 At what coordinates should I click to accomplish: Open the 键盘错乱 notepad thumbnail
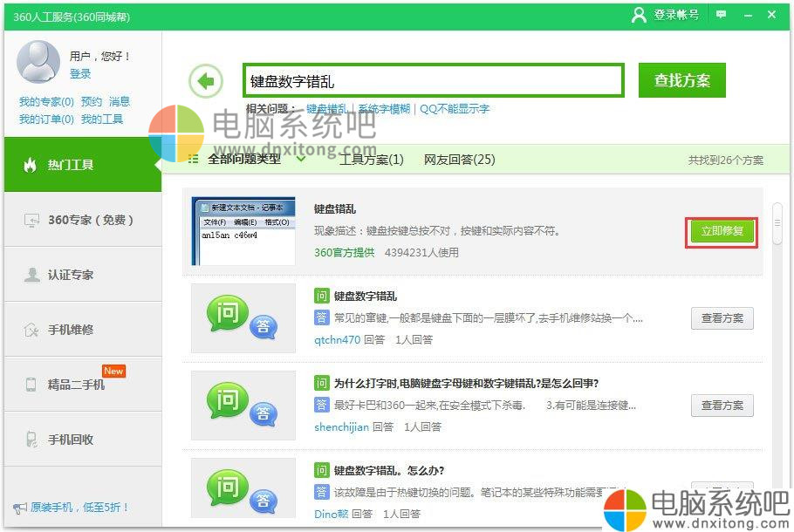(x=244, y=231)
